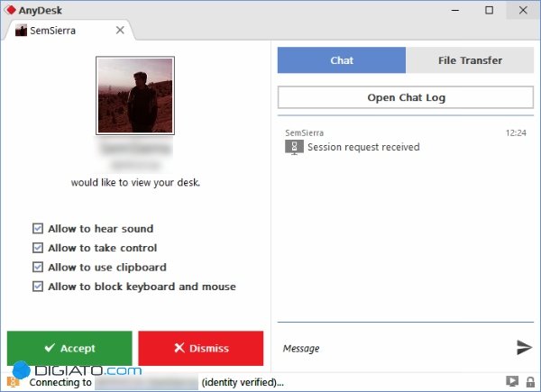Dismiss the session request

tap(201, 348)
